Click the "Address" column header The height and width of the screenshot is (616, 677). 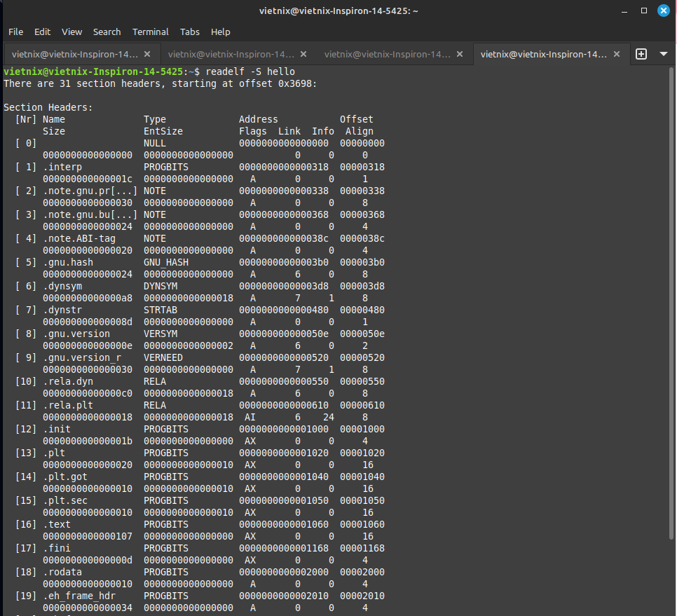click(258, 119)
